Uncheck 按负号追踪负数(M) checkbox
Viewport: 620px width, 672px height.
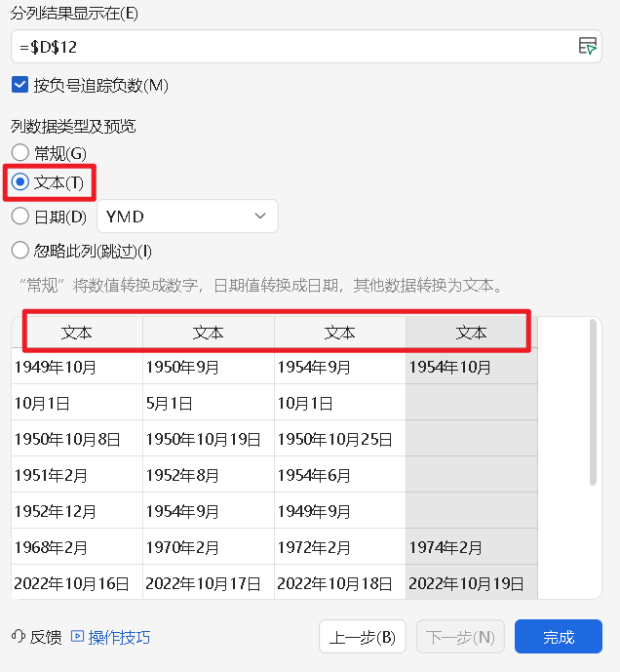point(20,85)
